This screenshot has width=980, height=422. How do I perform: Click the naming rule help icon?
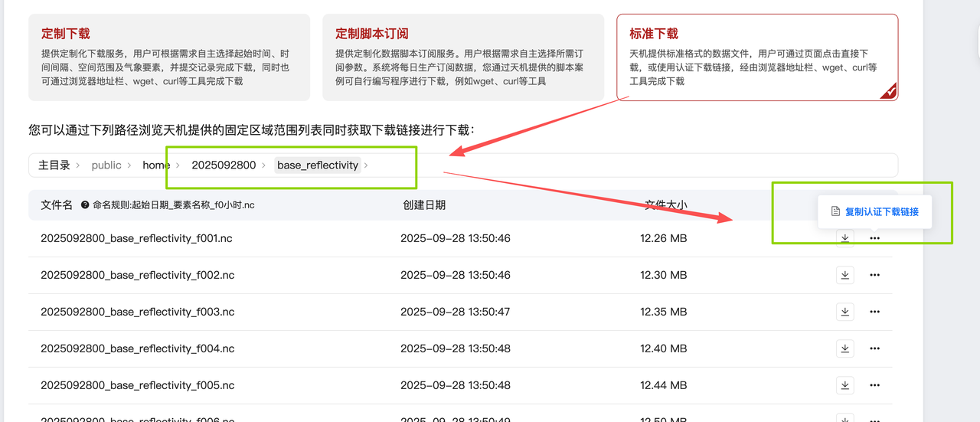[x=86, y=205]
